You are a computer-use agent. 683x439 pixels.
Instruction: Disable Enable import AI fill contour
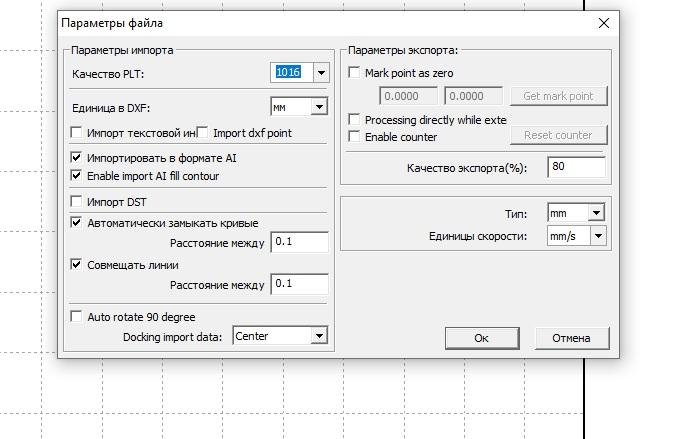[77, 176]
